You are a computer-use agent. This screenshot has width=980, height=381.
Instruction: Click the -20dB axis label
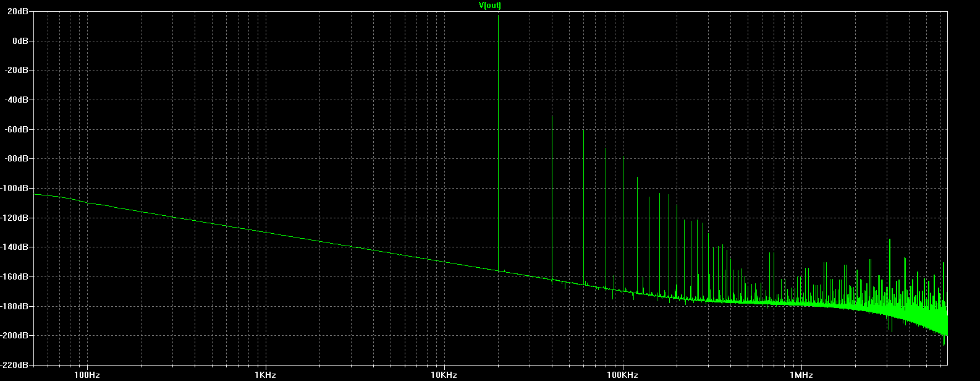click(x=18, y=71)
